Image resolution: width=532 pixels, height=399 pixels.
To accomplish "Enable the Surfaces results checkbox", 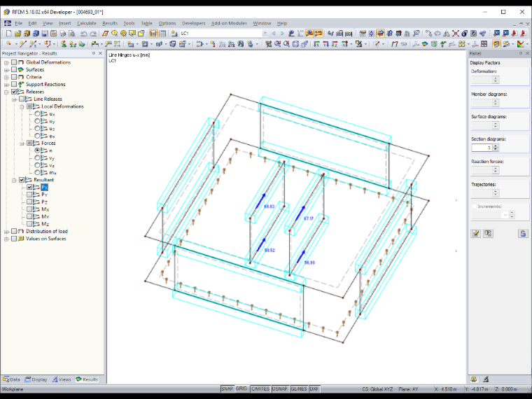I will [x=14, y=69].
